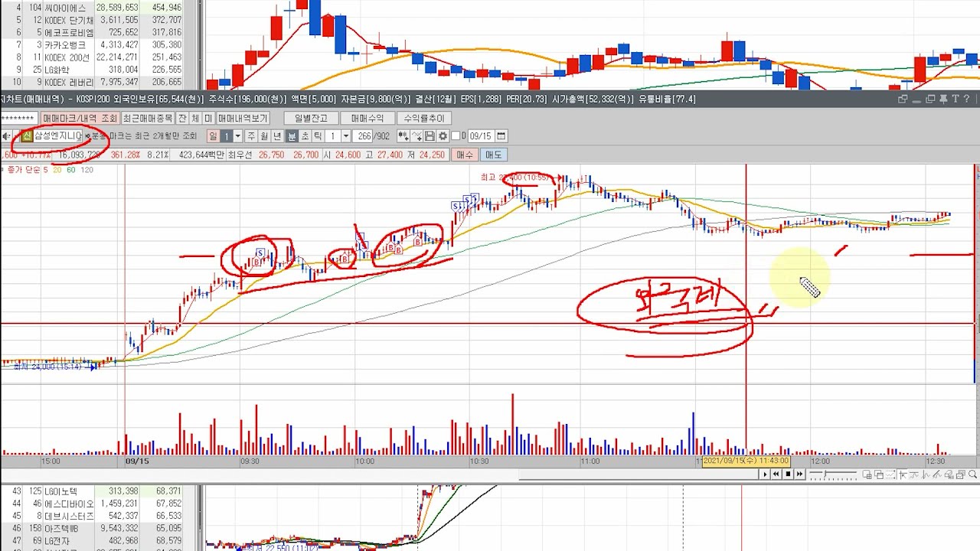Image resolution: width=980 pixels, height=551 pixels.
Task: Click the trendline analysis icon at bottom toolbar
Action: (x=937, y=474)
